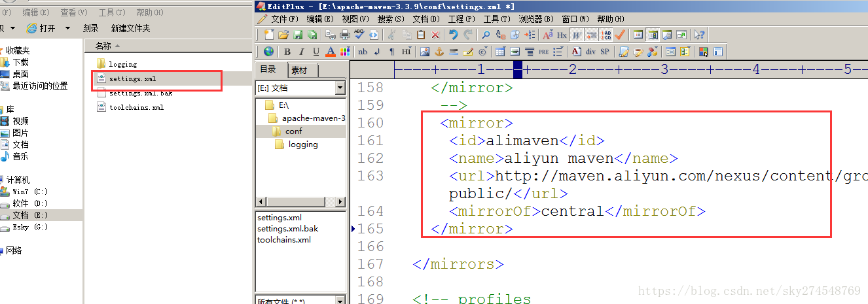Click the directory panel horizontal scrollbar
This screenshot has width=868, height=304.
pyautogui.click(x=300, y=201)
